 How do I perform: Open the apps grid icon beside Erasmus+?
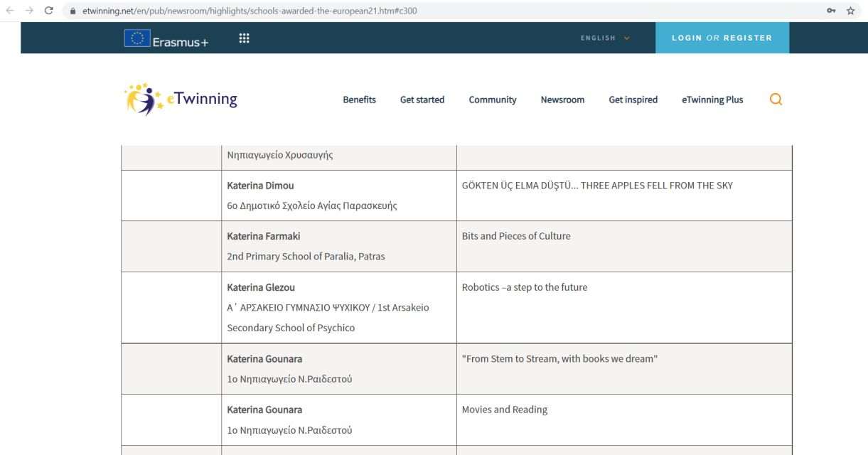click(x=244, y=38)
